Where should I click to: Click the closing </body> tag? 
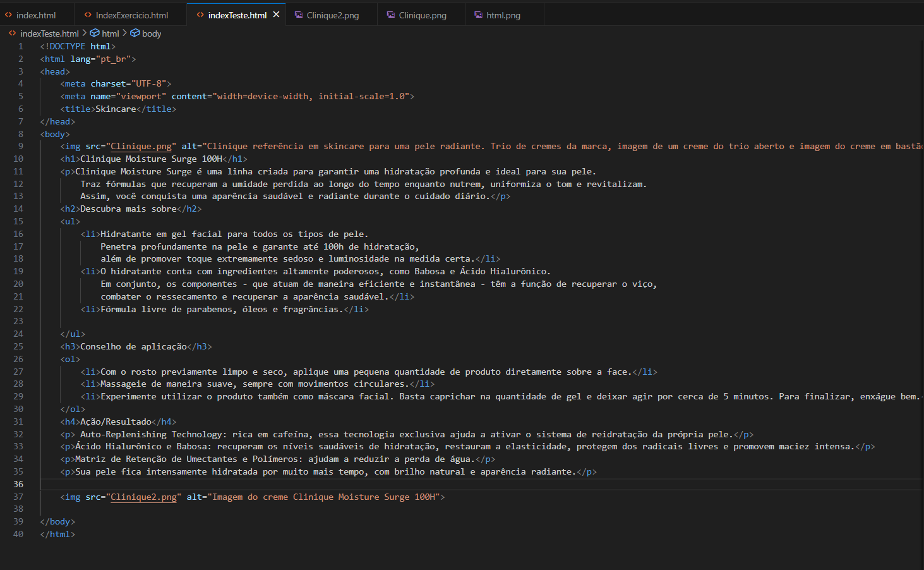[57, 522]
